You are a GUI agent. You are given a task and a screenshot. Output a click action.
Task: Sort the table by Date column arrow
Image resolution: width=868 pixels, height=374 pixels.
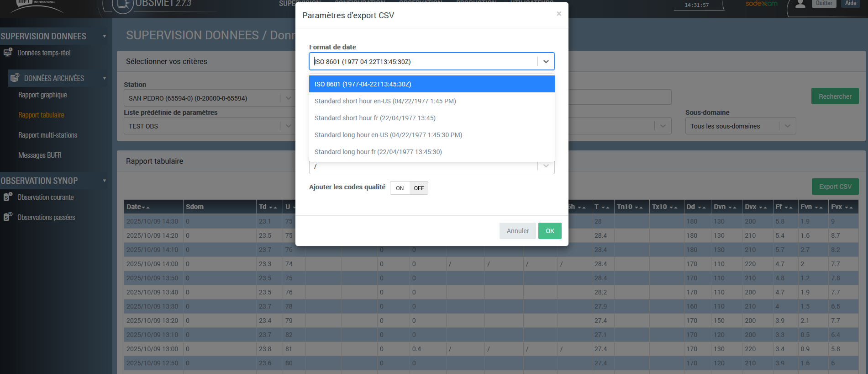[146, 207]
